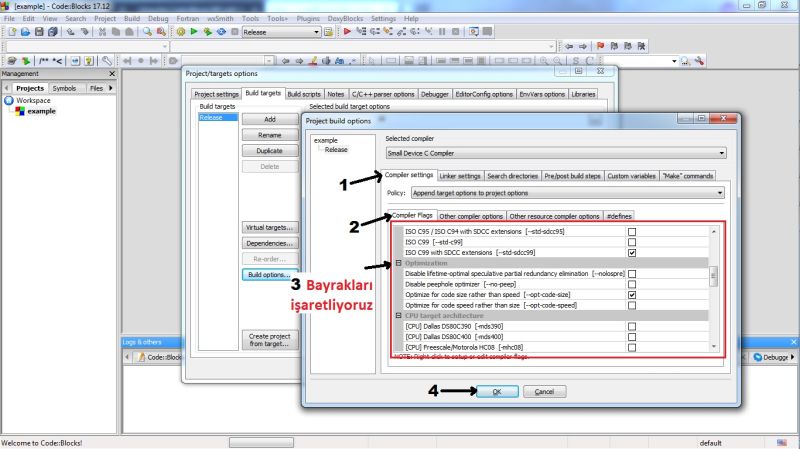Open Virtual targets... button

pyautogui.click(x=269, y=227)
